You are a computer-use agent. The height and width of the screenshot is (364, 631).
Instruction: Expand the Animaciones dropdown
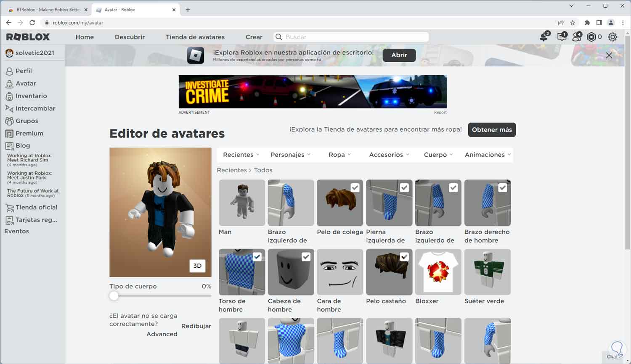click(488, 155)
